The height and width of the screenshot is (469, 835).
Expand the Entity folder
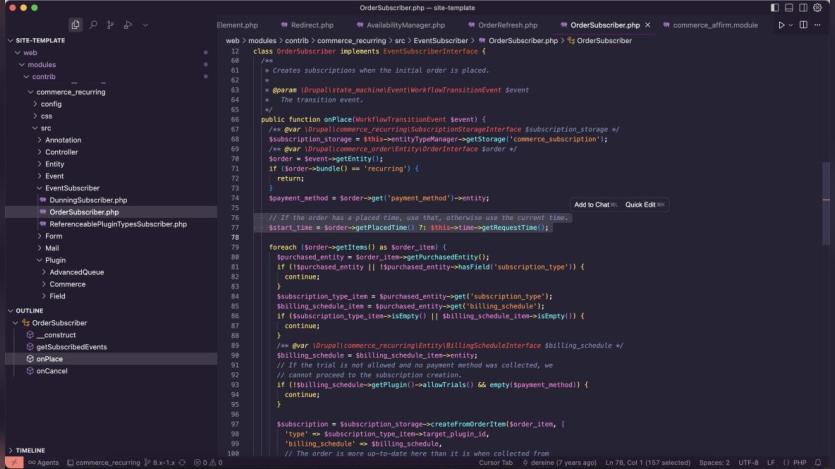pyautogui.click(x=54, y=164)
